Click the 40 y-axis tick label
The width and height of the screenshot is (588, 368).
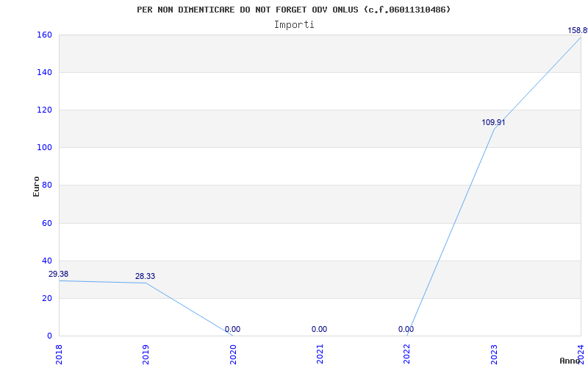(47, 261)
